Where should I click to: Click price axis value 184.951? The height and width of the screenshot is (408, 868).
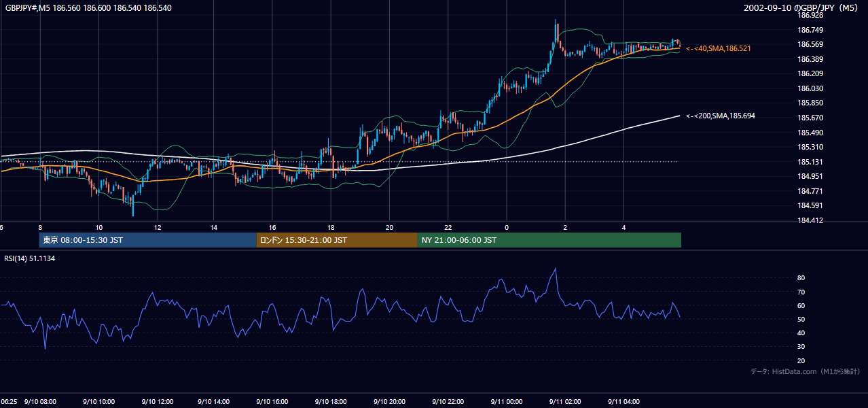point(810,176)
